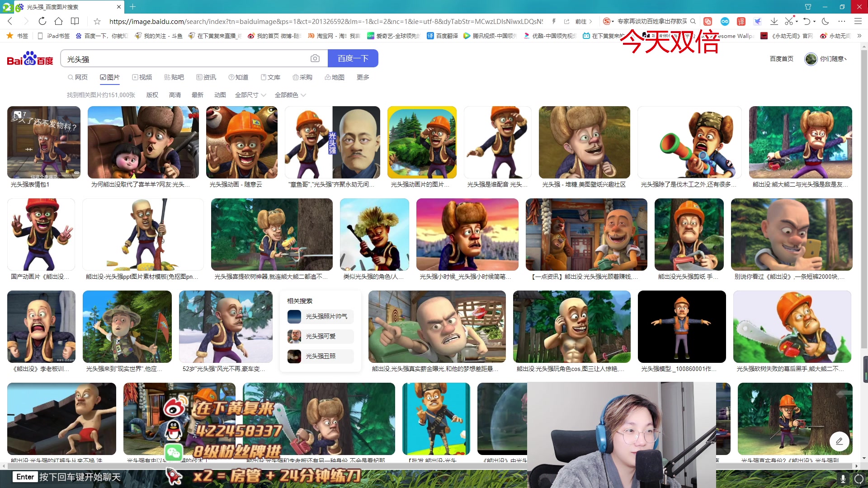
Task: Open the 地图 tab
Action: pyautogui.click(x=335, y=77)
